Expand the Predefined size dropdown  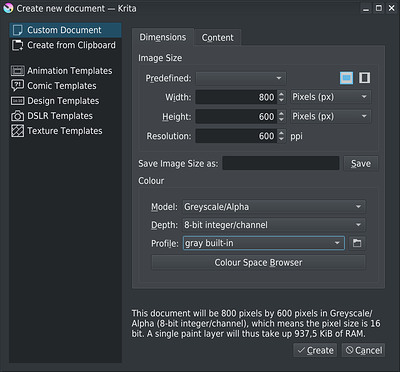coord(241,78)
